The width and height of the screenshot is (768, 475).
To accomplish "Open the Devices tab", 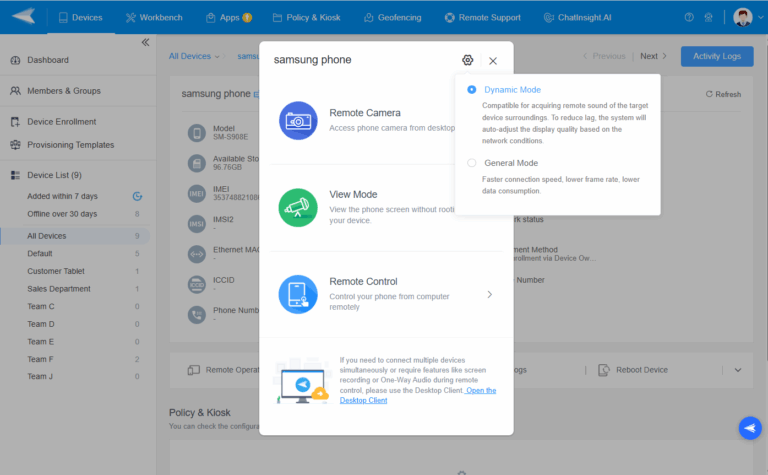I will pos(81,18).
